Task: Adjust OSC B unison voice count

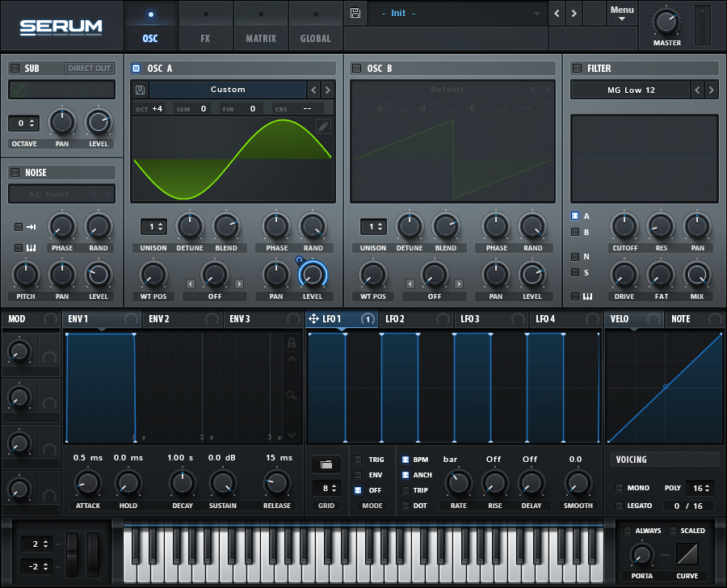Action: [x=373, y=227]
